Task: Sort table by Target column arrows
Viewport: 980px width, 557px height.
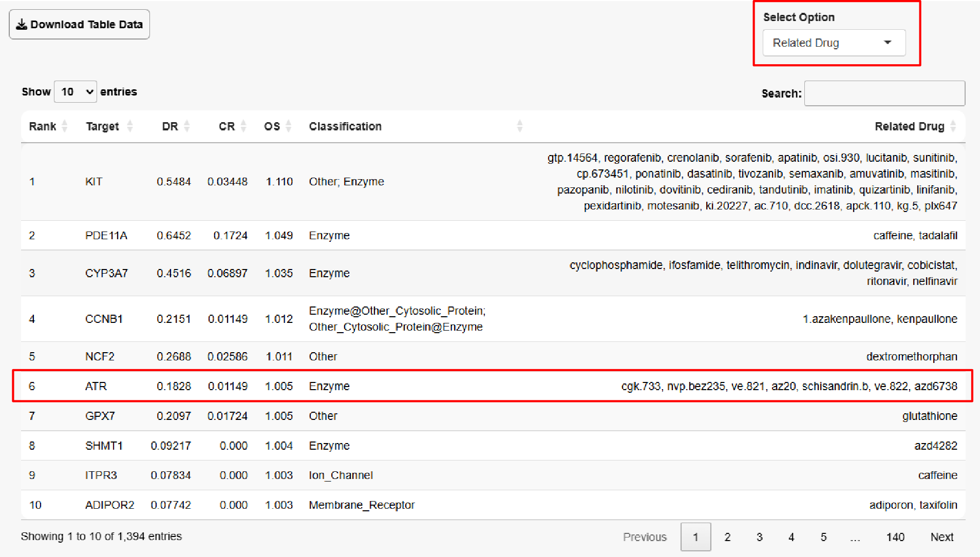Action: coord(130,126)
